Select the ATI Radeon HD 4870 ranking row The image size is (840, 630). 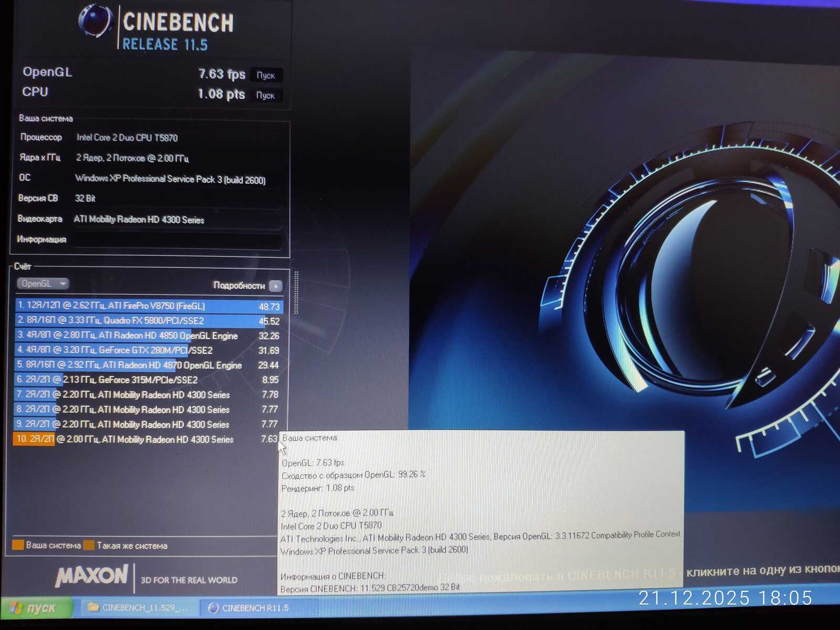pyautogui.click(x=149, y=365)
